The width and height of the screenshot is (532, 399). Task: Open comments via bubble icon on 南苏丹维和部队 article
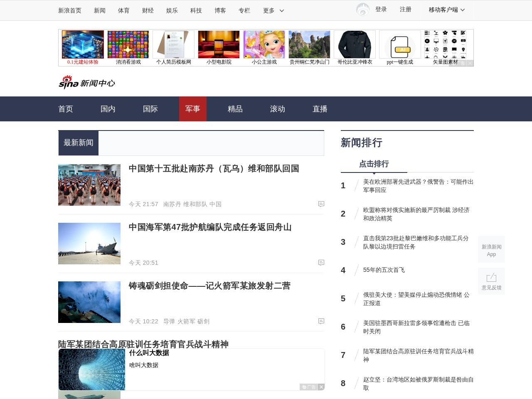(321, 204)
